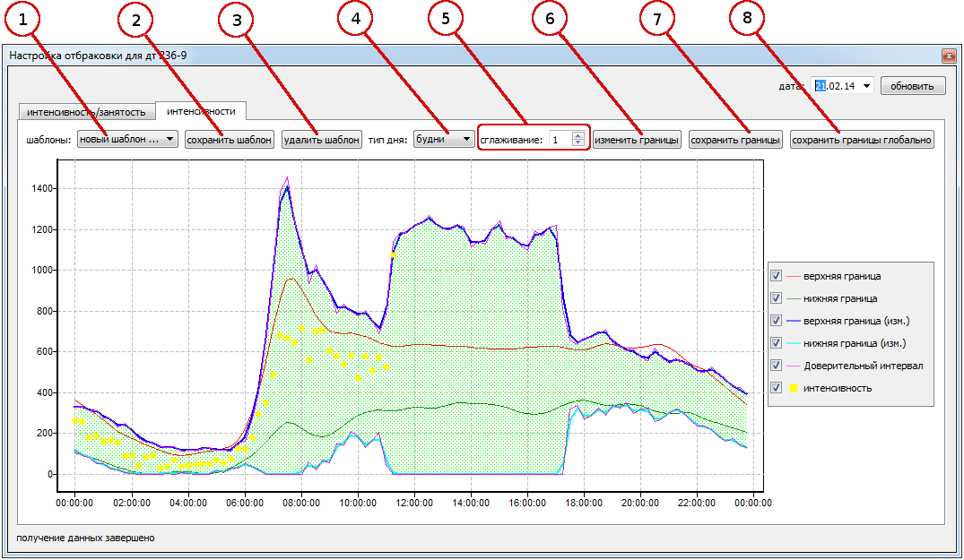Screen dimensions: 964x560
Task: Click the 1400 y-axis label
Action: point(41,188)
